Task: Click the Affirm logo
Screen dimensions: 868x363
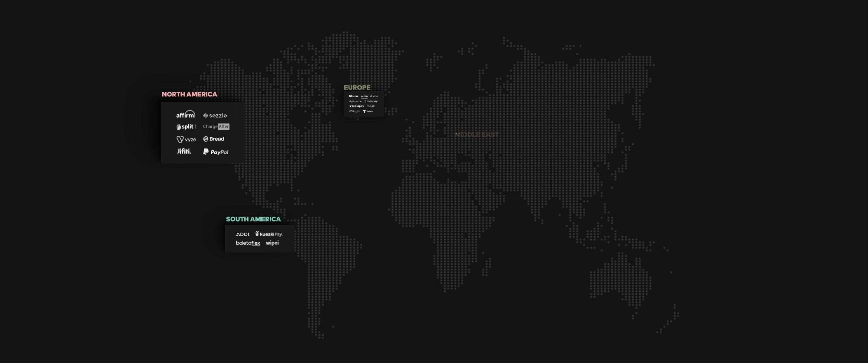Action: [x=185, y=114]
